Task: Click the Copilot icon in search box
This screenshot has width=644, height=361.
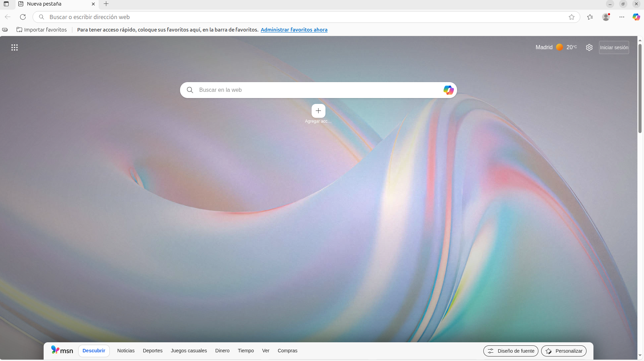Action: coord(448,90)
